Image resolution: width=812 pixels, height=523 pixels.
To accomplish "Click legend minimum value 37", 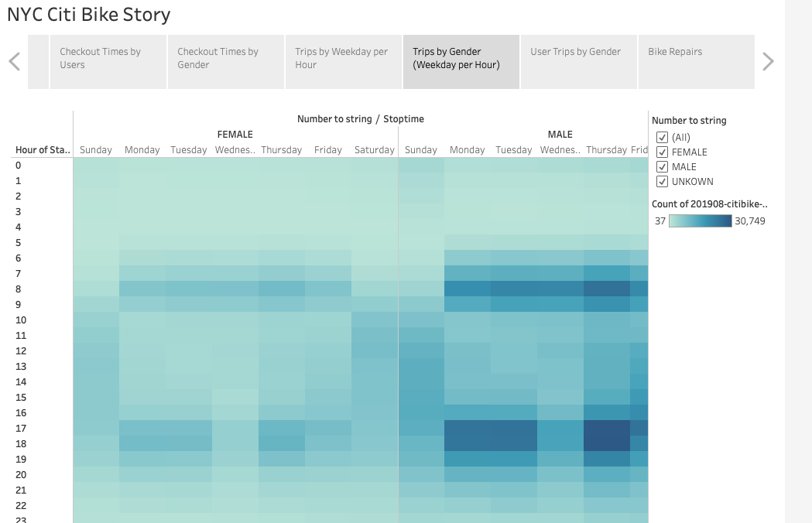I will [x=660, y=221].
